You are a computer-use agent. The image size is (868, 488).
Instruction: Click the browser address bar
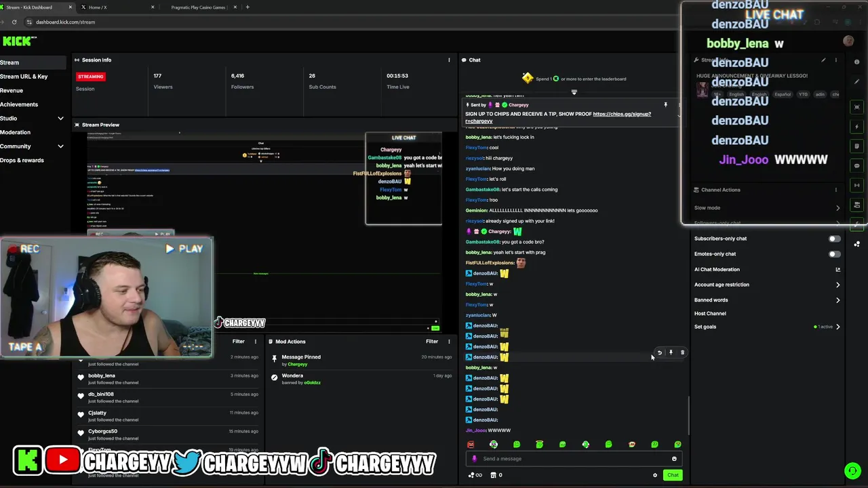pos(353,22)
